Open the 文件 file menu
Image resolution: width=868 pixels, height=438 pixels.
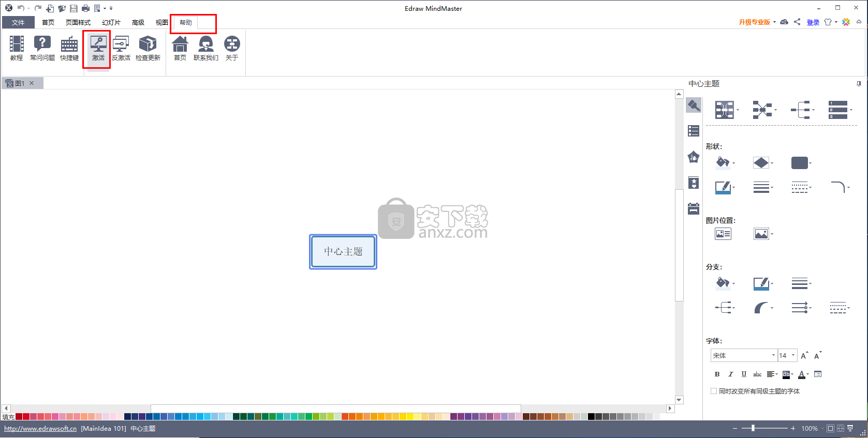(18, 22)
